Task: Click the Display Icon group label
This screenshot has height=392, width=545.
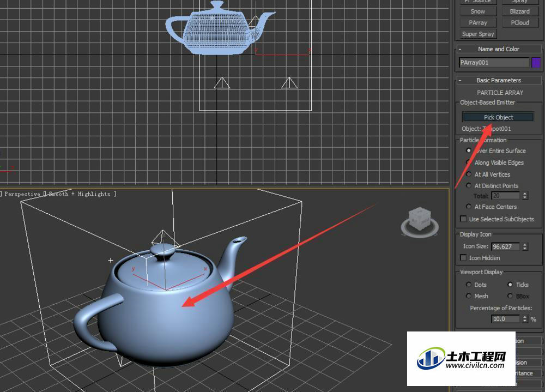Action: coord(475,234)
